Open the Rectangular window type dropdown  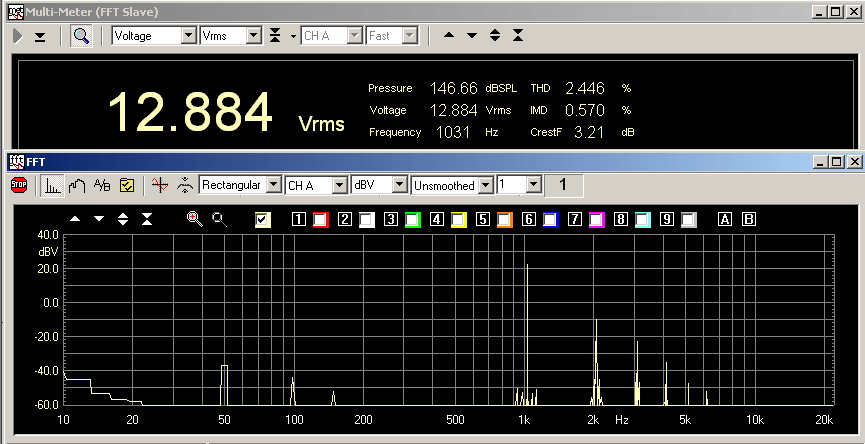[273, 185]
